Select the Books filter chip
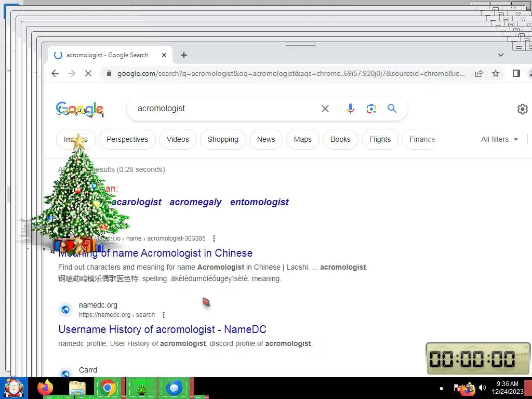The width and height of the screenshot is (532, 399). 340,139
